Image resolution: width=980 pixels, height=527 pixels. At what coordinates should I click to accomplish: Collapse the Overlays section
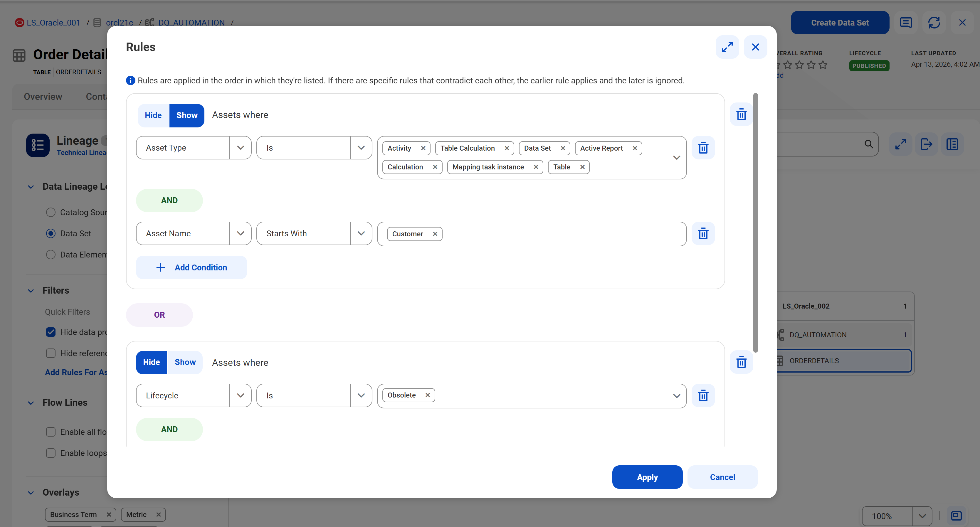coord(31,492)
